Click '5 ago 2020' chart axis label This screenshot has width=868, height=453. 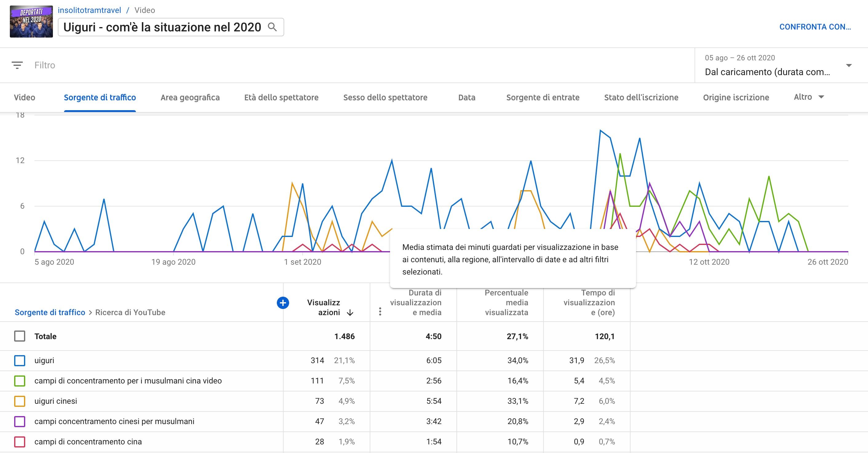click(x=54, y=262)
